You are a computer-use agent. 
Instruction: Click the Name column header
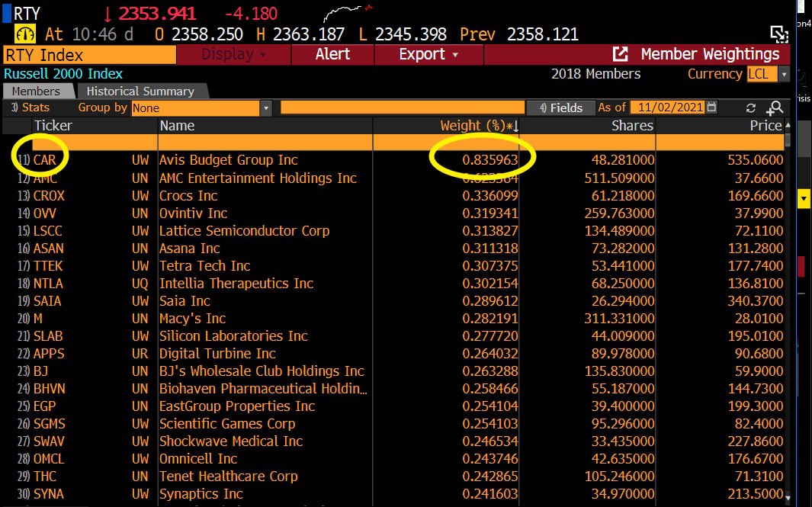point(177,125)
